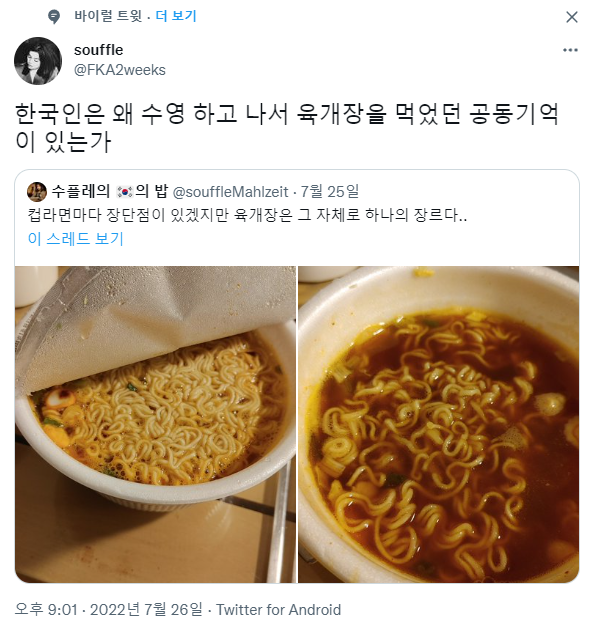Click the Twitter for Android source link
This screenshot has height=625, width=590.
(279, 610)
